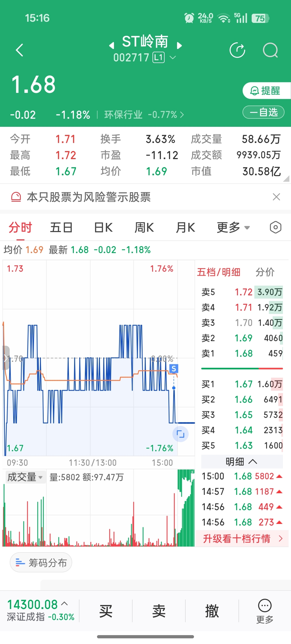
Task: Tap the alarm clock status bar icon
Action: (x=189, y=18)
